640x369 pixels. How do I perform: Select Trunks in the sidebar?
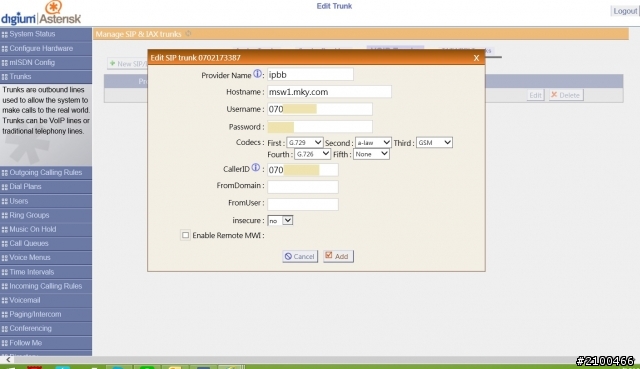click(46, 76)
